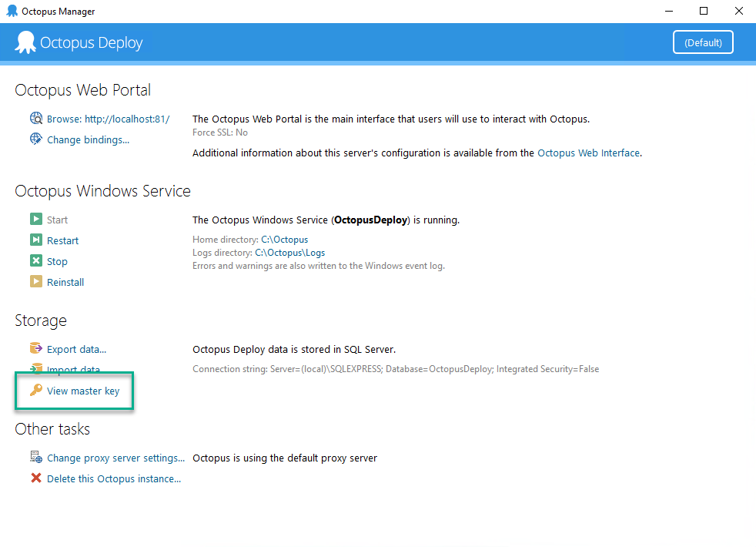Click the red X delete instance icon
This screenshot has height=547, width=756.
(35, 478)
